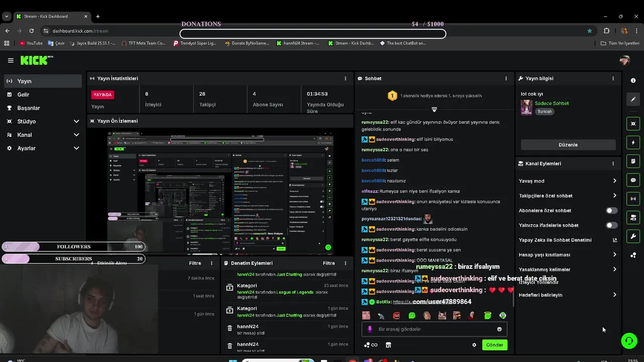Insert the angry red face emote
Image resolution: width=644 pixels, height=362 pixels.
tap(396, 315)
